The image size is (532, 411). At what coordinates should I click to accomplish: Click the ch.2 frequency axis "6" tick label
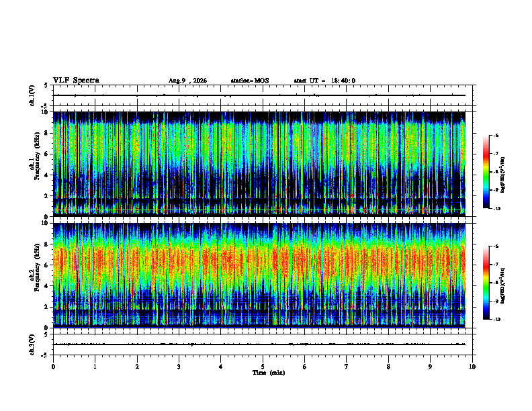[47, 265]
